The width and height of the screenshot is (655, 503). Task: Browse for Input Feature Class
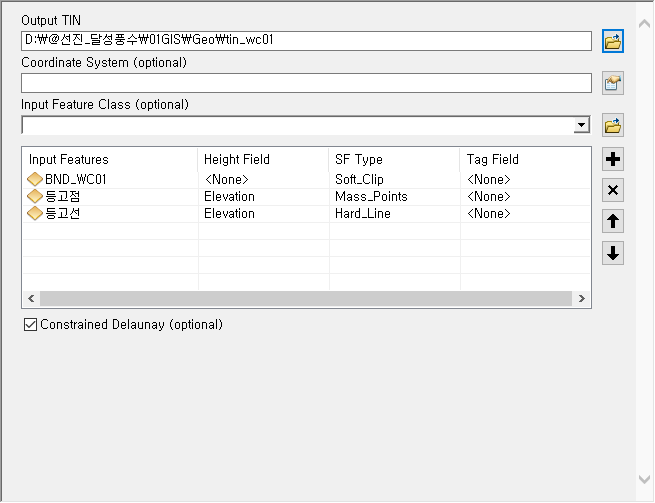[x=612, y=125]
